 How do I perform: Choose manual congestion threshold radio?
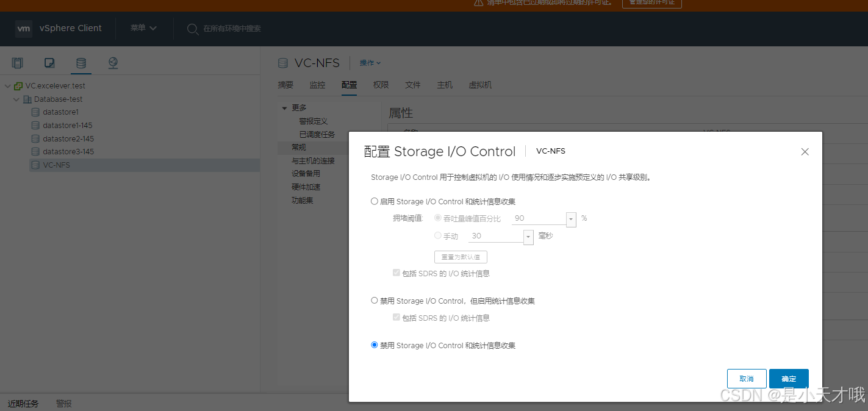(x=438, y=235)
